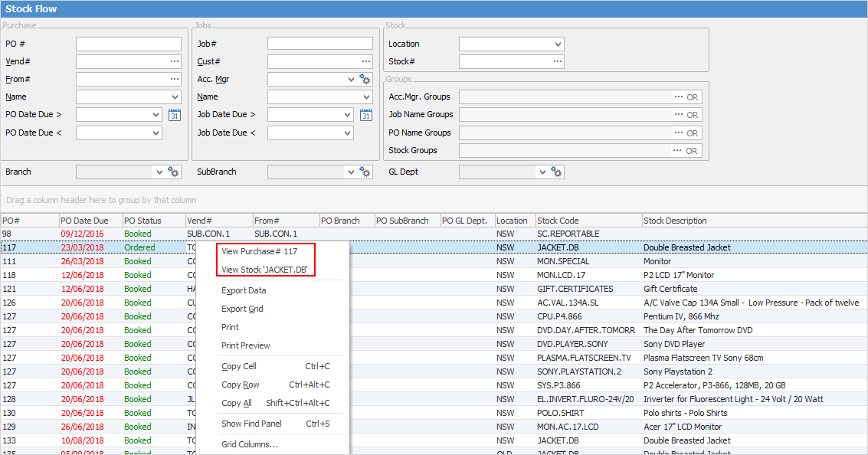
Task: Open the Vend# lookup ellipsis
Action: (x=175, y=61)
